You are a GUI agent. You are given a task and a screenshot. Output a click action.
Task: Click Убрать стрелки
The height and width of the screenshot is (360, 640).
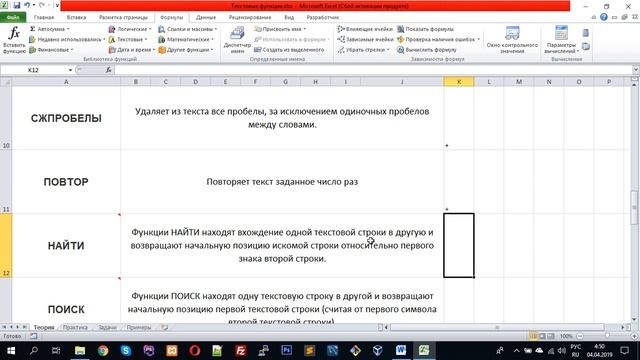coord(363,50)
